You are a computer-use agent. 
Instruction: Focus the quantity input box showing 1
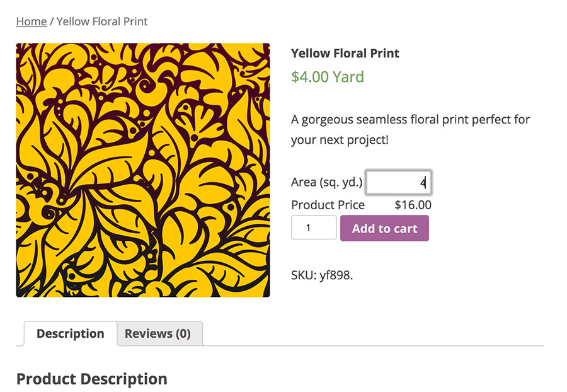[313, 228]
